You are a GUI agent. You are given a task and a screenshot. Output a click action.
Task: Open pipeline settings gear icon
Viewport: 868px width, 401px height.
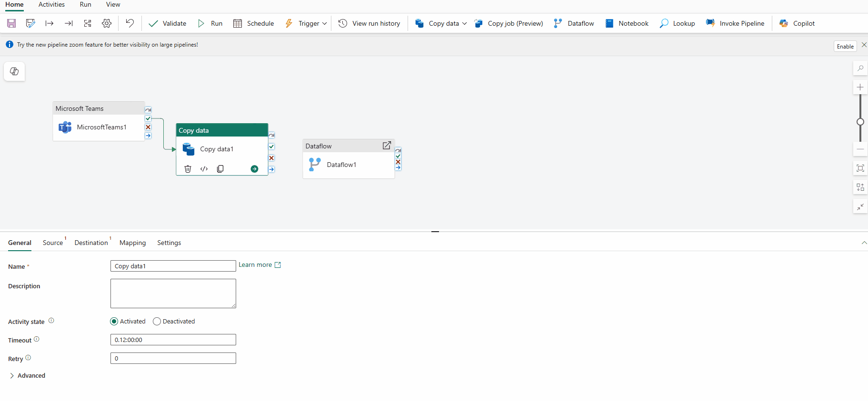point(107,23)
